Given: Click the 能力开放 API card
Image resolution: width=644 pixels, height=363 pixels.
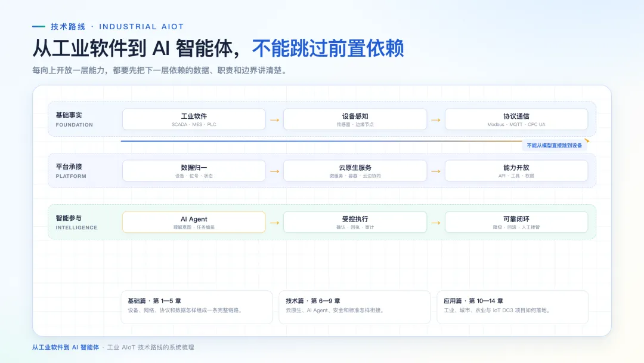Looking at the screenshot, I should point(516,171).
